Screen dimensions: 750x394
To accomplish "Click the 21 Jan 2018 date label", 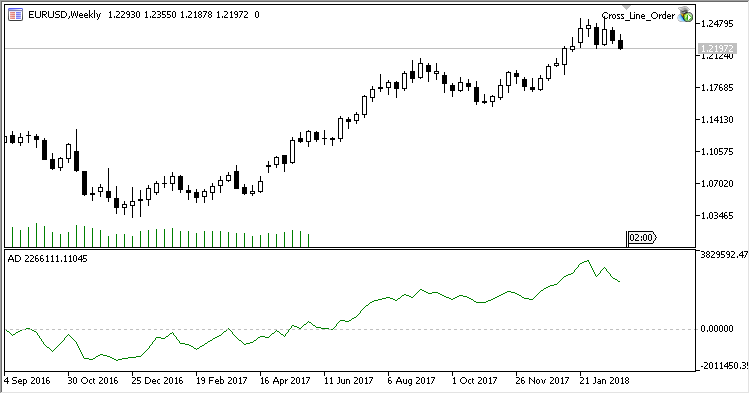I will (x=604, y=381).
